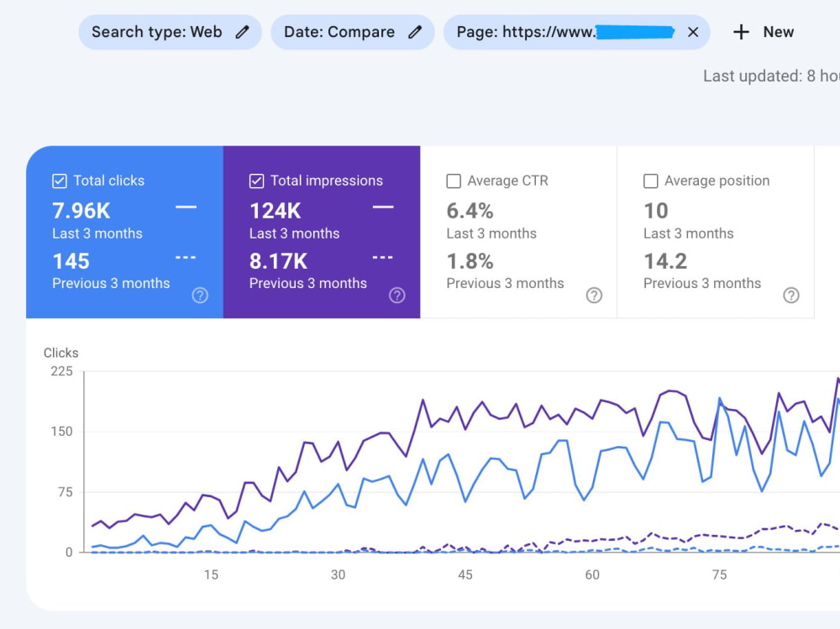This screenshot has height=629, width=840.
Task: Click the day 30 x-axis marker
Action: (338, 575)
